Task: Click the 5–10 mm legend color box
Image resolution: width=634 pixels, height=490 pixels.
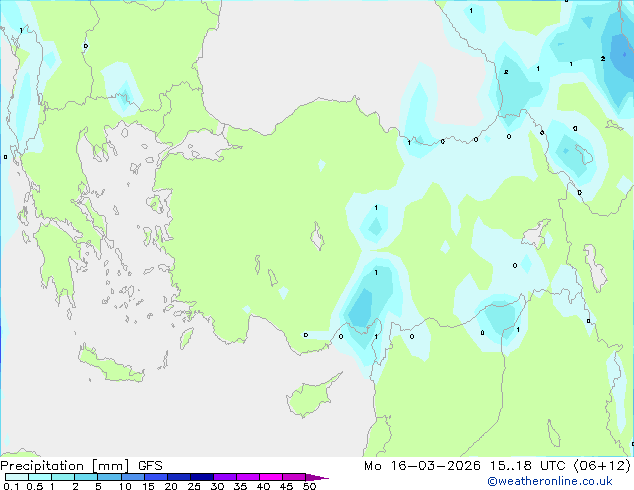Action: [109, 477]
